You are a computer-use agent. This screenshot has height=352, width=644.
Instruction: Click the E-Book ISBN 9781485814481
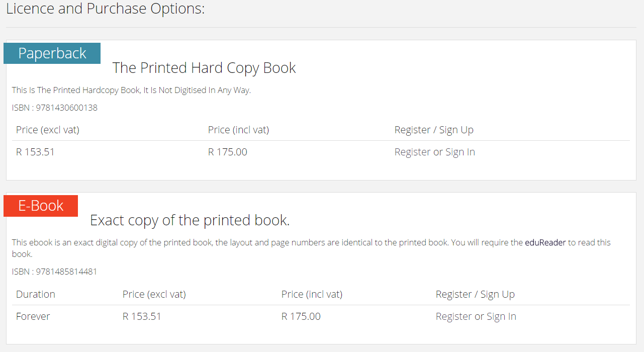coord(55,272)
